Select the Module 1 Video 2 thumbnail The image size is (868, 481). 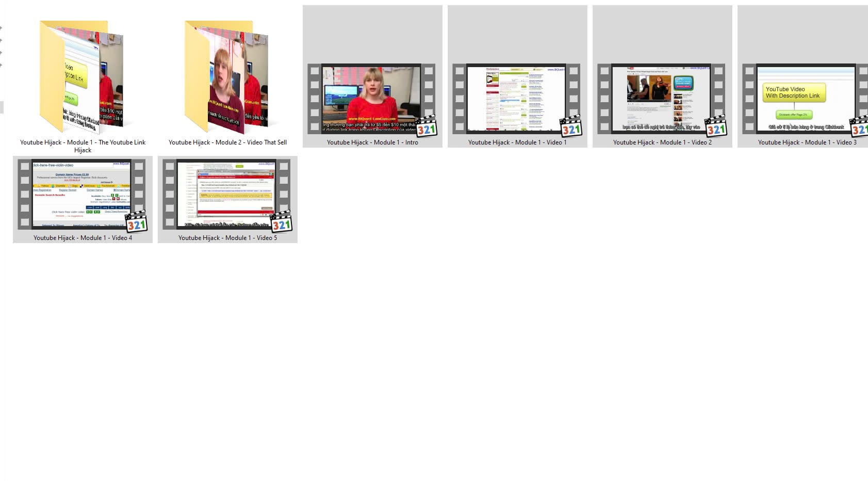662,99
